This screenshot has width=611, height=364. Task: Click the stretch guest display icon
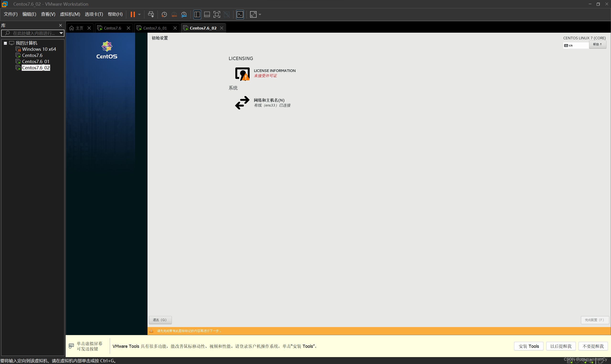point(253,15)
